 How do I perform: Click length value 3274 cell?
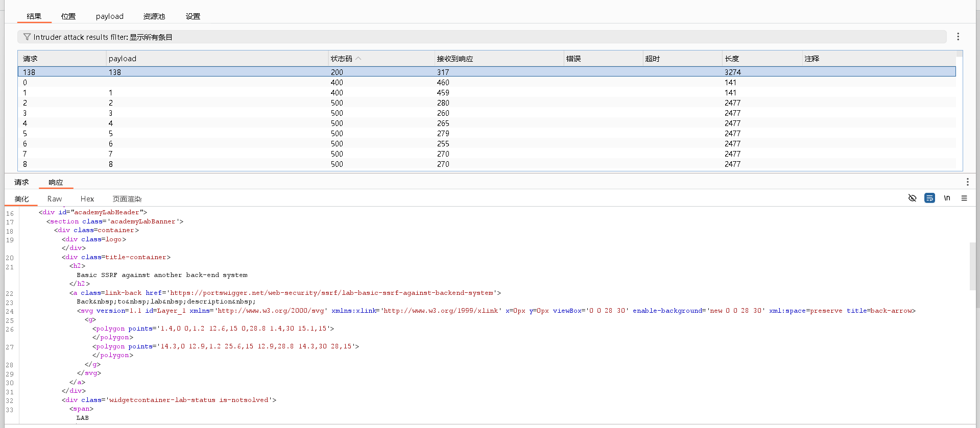[x=732, y=72]
